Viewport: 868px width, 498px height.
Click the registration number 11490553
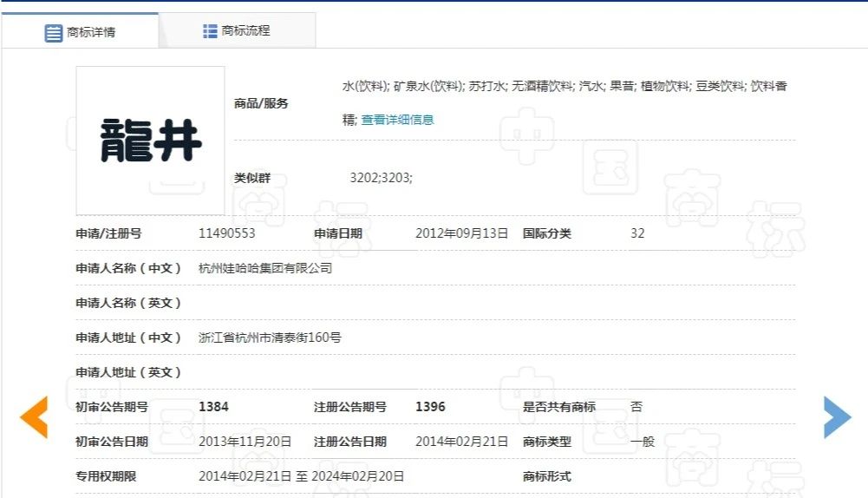pos(227,233)
